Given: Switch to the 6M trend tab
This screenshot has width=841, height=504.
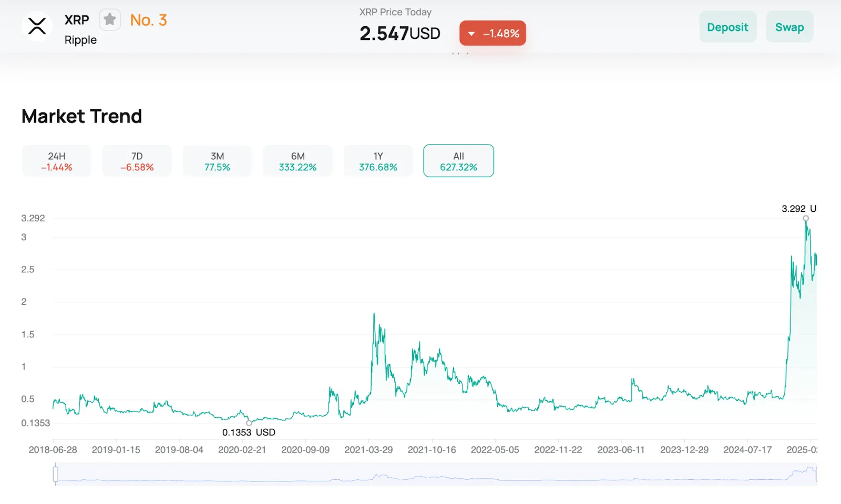Looking at the screenshot, I should tap(298, 161).
